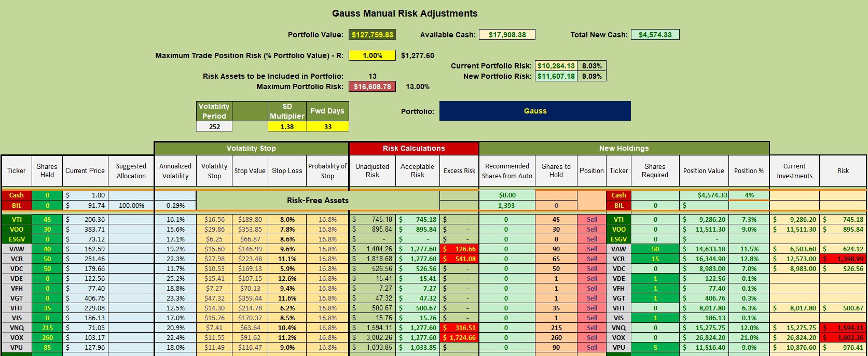The image size is (868, 356).
Task: Click the Sell position cell for VAW
Action: [591, 249]
